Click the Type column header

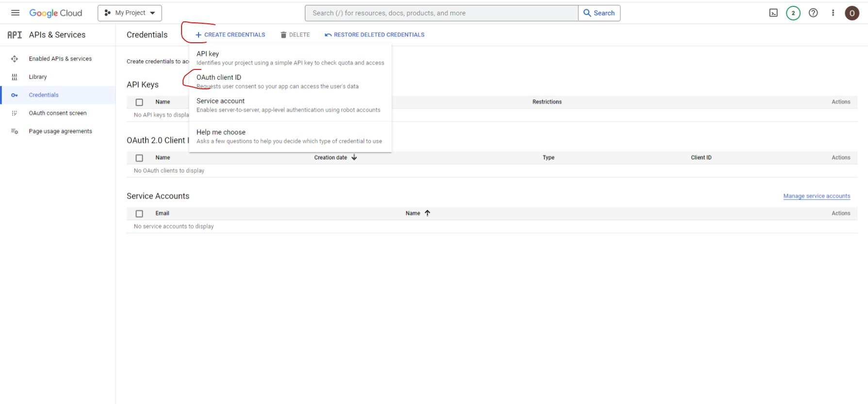(549, 158)
